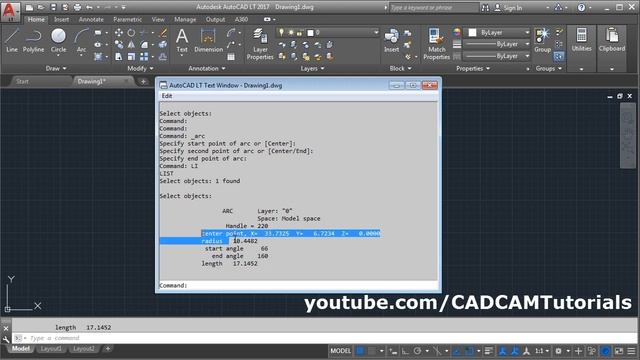
Task: Open the annotation scale 1:1 dropdown
Action: 542,351
